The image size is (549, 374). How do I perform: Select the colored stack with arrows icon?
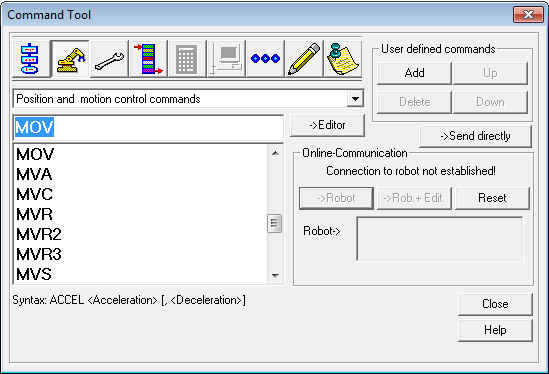tap(148, 58)
